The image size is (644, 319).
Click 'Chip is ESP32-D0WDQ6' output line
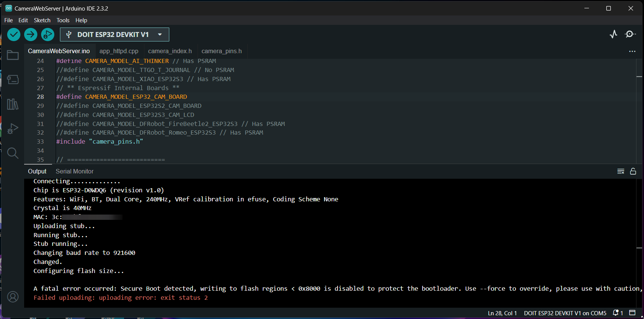coord(98,190)
